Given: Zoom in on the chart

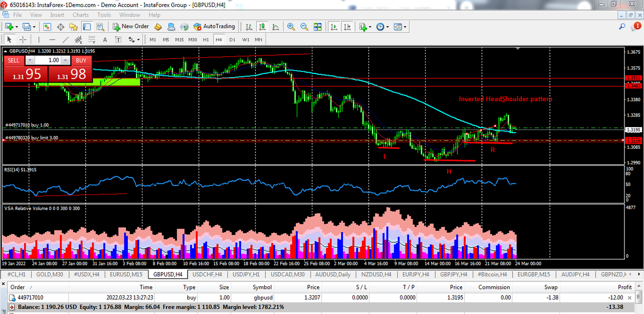Looking at the screenshot, I should pos(291,27).
